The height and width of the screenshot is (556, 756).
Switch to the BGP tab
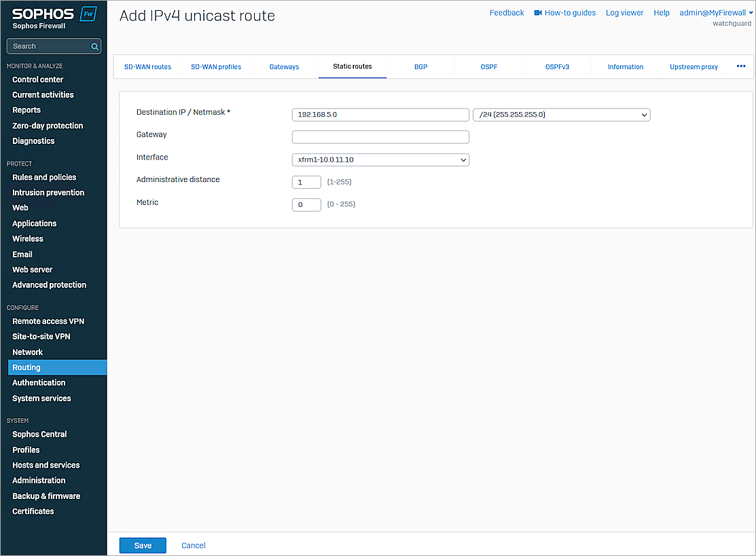[x=420, y=67]
